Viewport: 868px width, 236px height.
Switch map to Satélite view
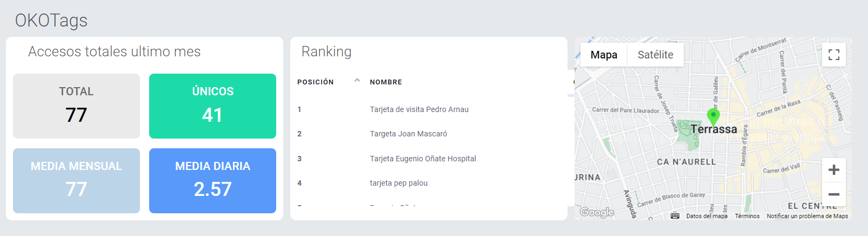pyautogui.click(x=655, y=55)
